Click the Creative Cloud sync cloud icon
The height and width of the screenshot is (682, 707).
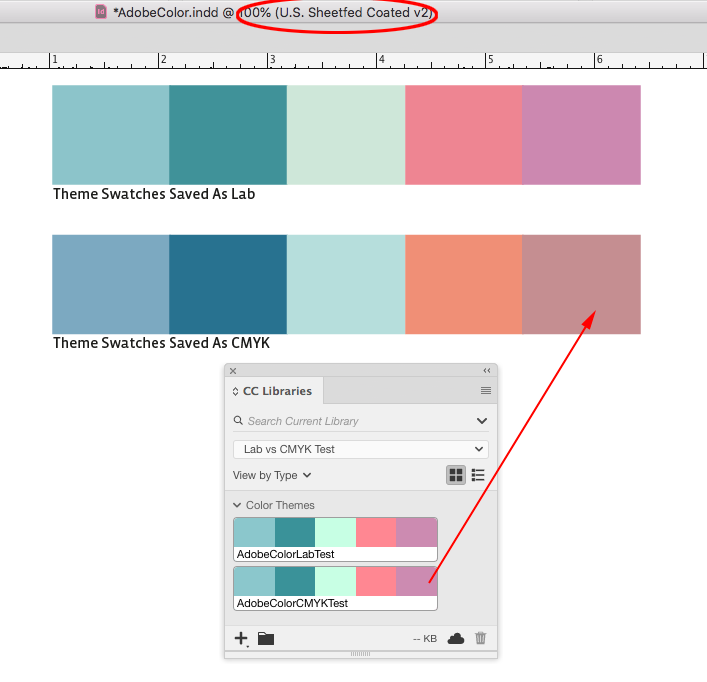pos(456,638)
